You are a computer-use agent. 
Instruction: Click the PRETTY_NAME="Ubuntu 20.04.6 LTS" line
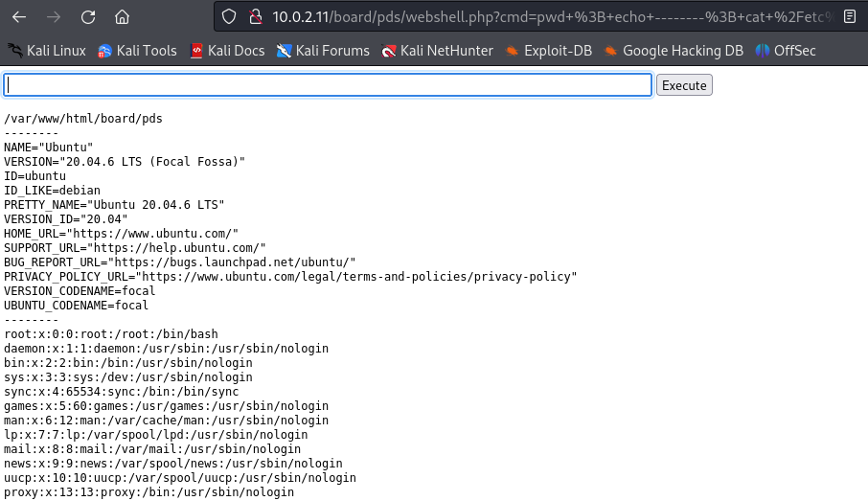[114, 205]
